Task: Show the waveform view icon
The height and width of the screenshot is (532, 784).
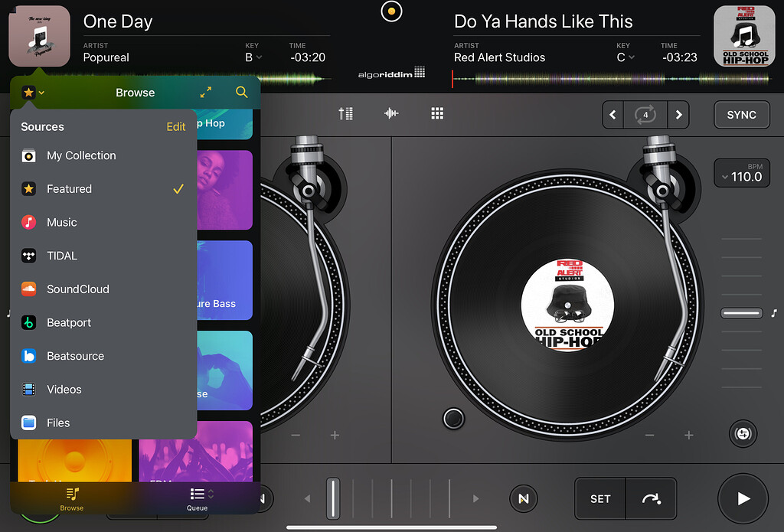Action: tap(391, 114)
